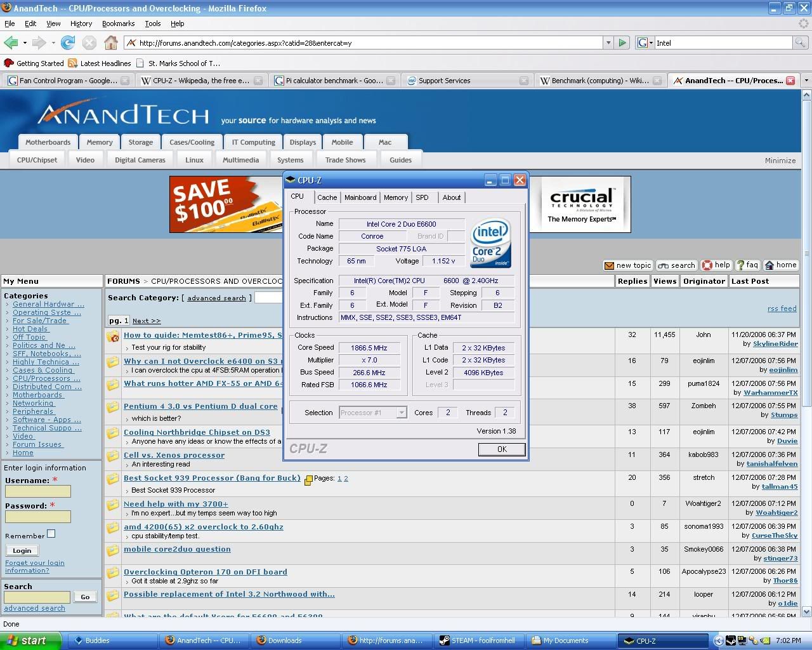The image size is (812, 650).
Task: Open the CPU/Chipset navigation tab
Action: [x=37, y=160]
